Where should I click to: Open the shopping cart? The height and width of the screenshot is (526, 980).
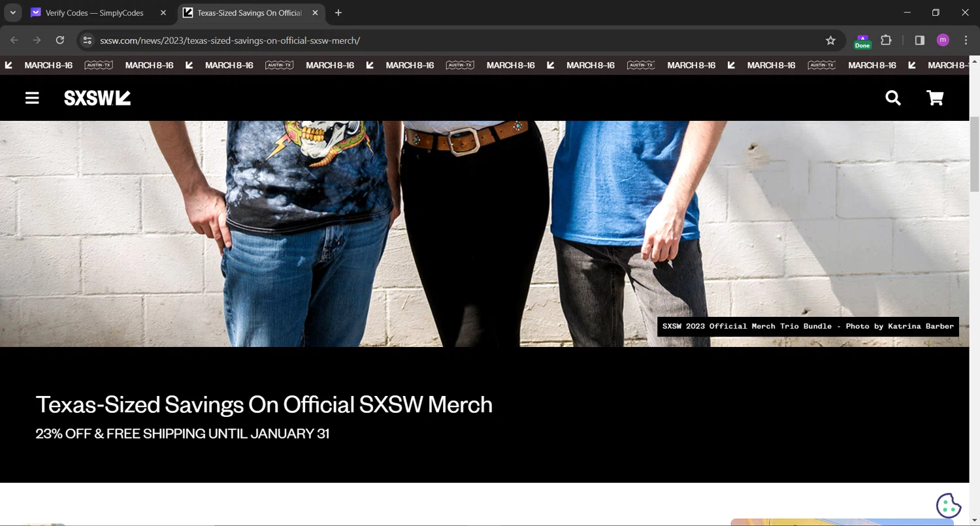936,98
